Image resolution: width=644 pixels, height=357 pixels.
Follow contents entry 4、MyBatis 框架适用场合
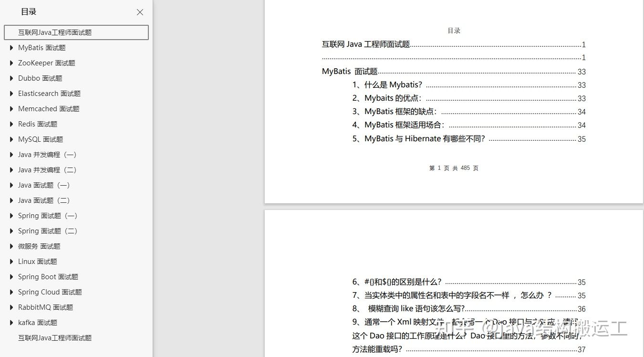coord(469,125)
